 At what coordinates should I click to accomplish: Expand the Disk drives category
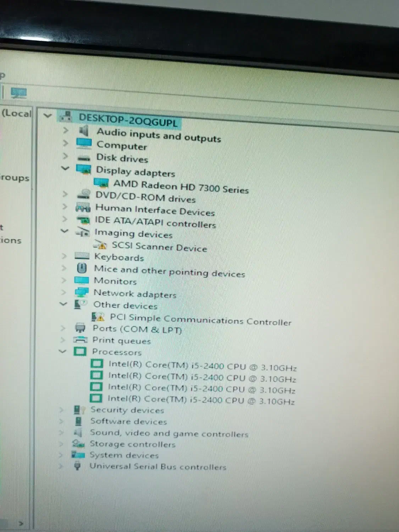(x=66, y=156)
